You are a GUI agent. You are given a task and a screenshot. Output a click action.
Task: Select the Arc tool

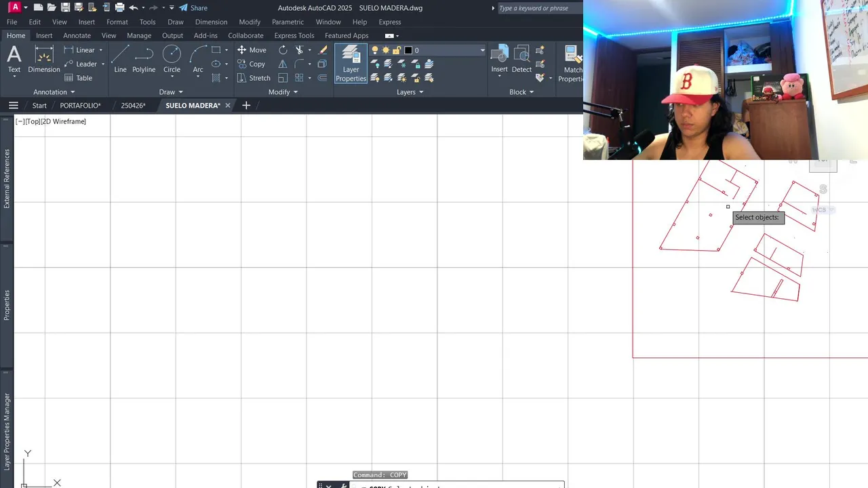pos(198,60)
